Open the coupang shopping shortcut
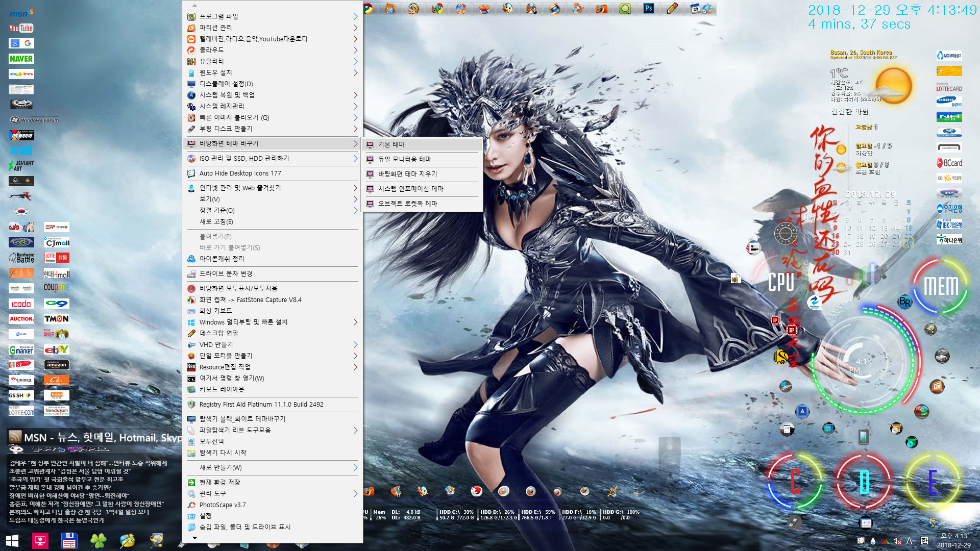The image size is (980, 551). [57, 288]
